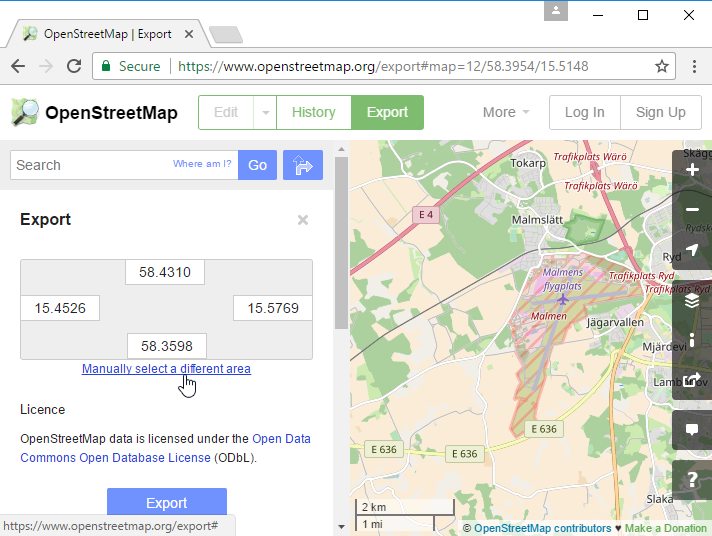Image resolution: width=712 pixels, height=536 pixels.
Task: Click the Chrome profile avatar icon
Action: click(x=556, y=11)
